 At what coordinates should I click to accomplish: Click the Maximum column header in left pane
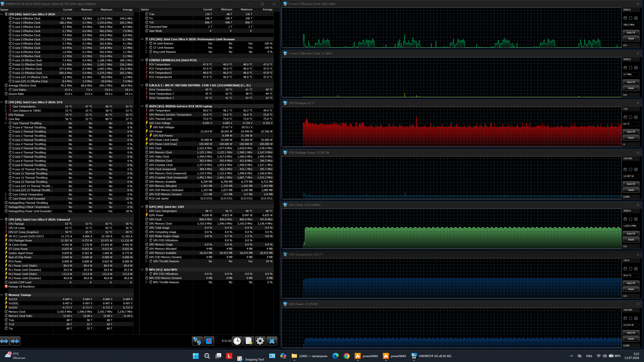tap(106, 9)
